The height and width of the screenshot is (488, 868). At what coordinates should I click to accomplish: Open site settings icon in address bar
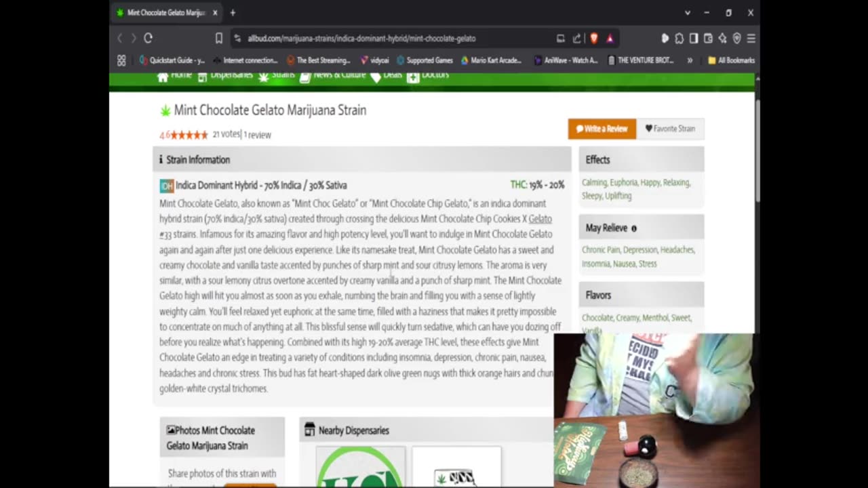tap(237, 39)
